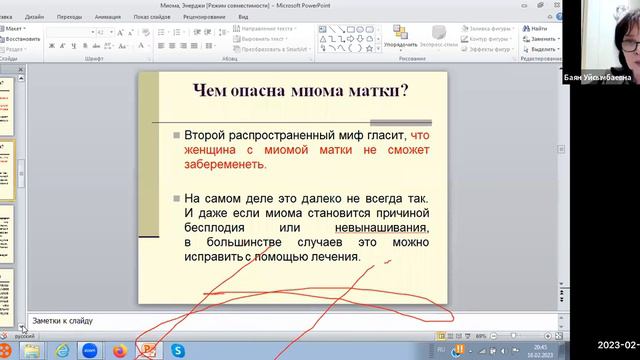
Task: Open File Explorer from the taskbar
Action: pos(31,351)
